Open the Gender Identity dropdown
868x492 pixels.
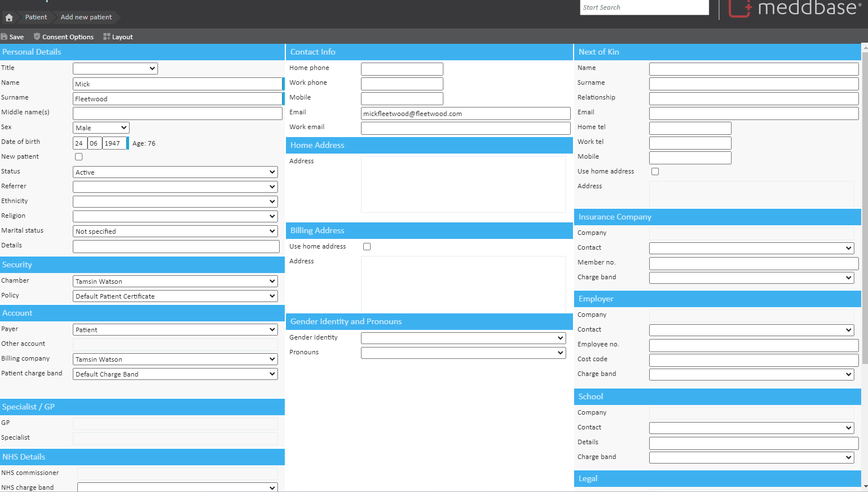(x=463, y=338)
